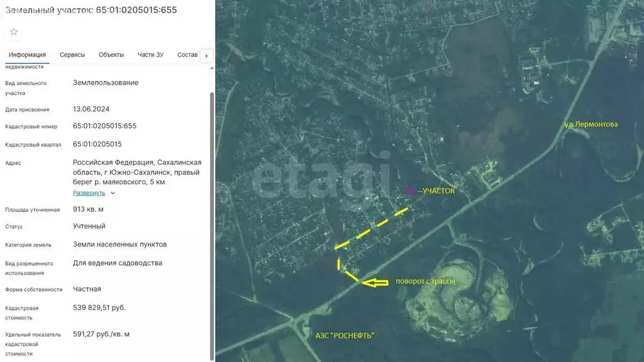The height and width of the screenshot is (362, 644).
Task: Click the Земельный участок title heading
Action: 91,9
